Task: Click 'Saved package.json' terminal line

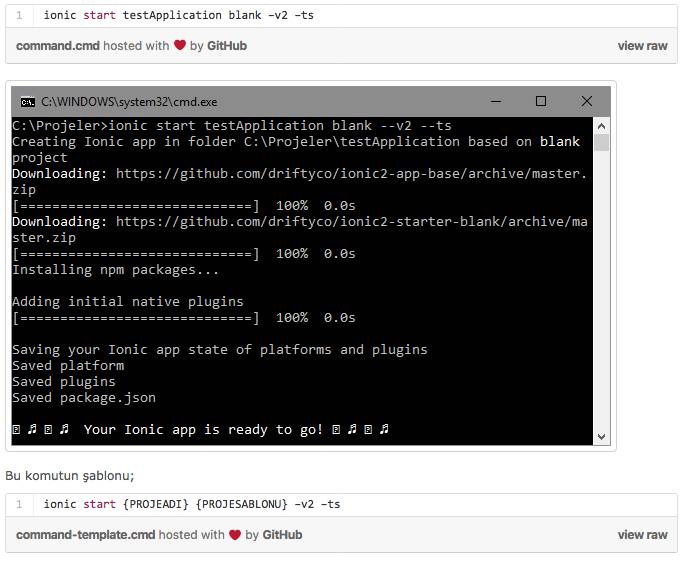Action: pos(84,398)
